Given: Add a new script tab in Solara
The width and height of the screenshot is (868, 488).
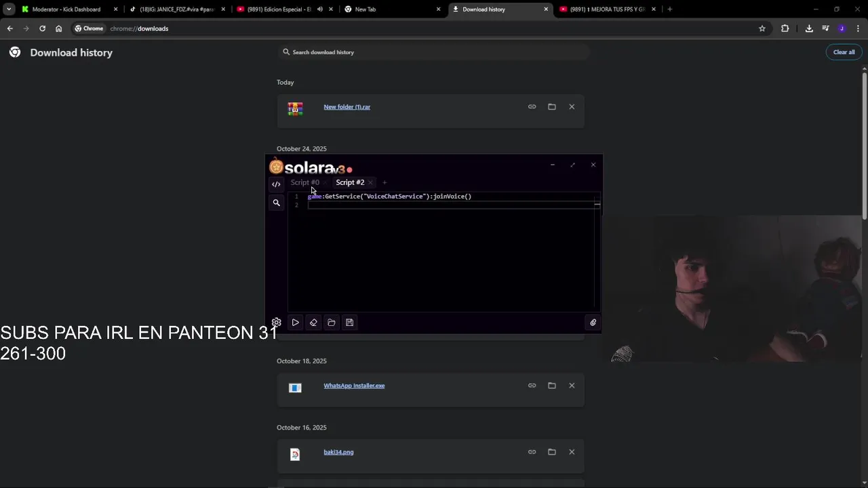Looking at the screenshot, I should tap(384, 182).
